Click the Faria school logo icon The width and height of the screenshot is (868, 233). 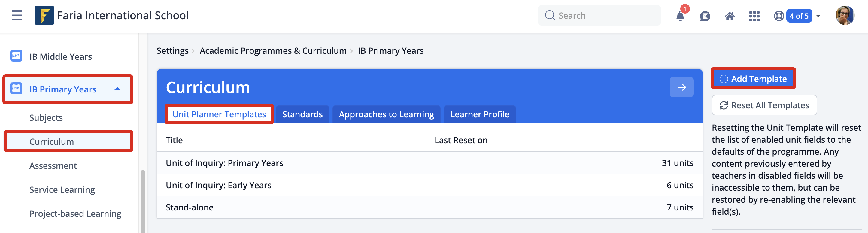(x=44, y=16)
